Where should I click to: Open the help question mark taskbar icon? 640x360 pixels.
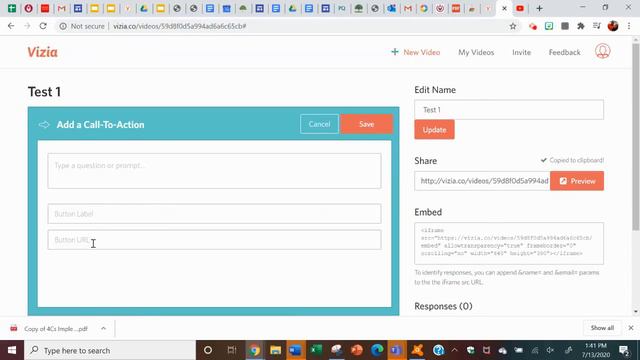[x=438, y=350]
